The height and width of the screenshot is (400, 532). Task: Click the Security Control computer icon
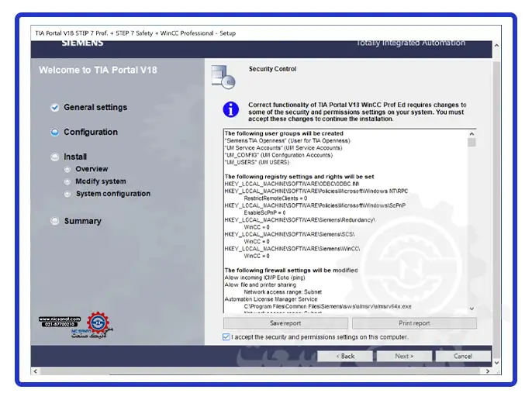coord(223,77)
